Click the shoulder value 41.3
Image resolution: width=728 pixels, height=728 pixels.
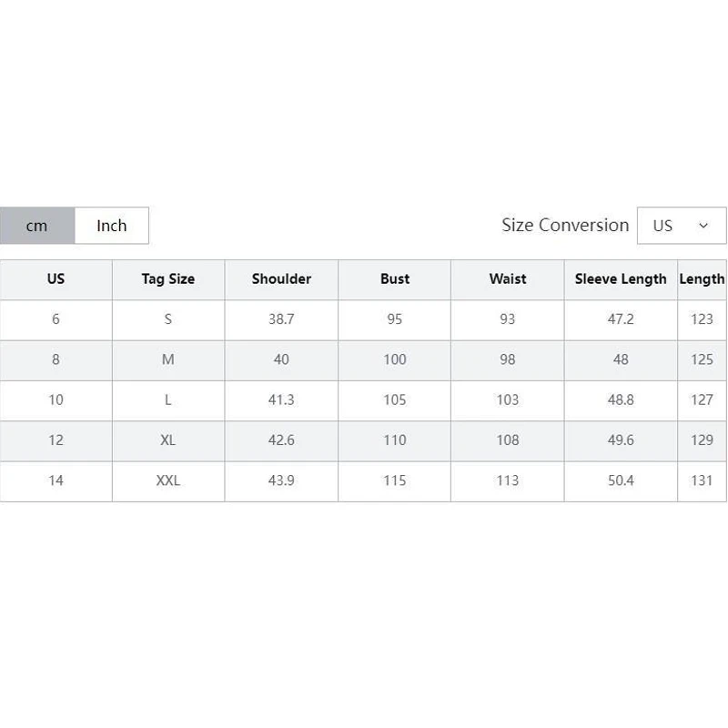(x=281, y=400)
